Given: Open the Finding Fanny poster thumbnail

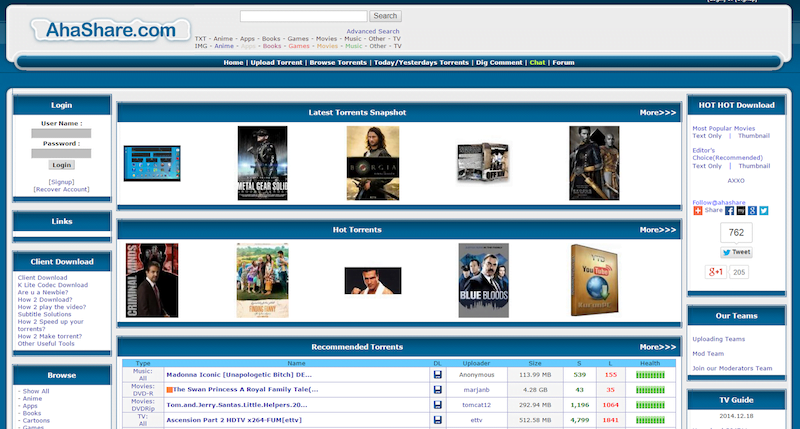Looking at the screenshot, I should point(262,280).
